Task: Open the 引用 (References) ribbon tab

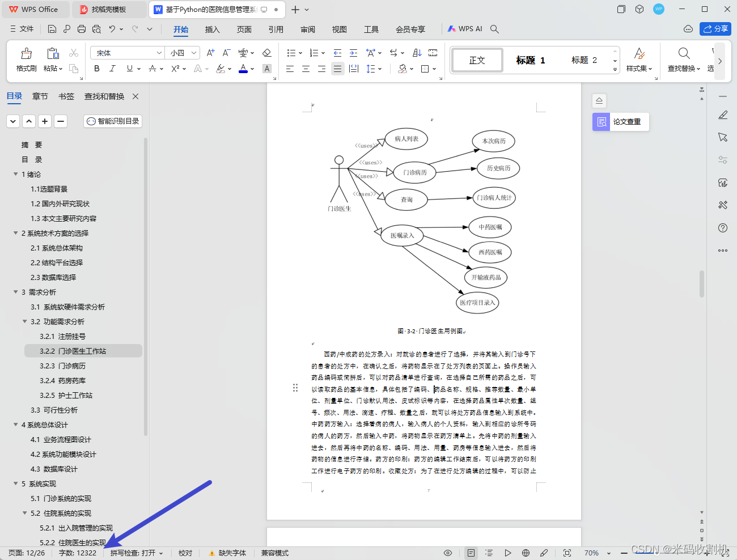Action: [276, 29]
